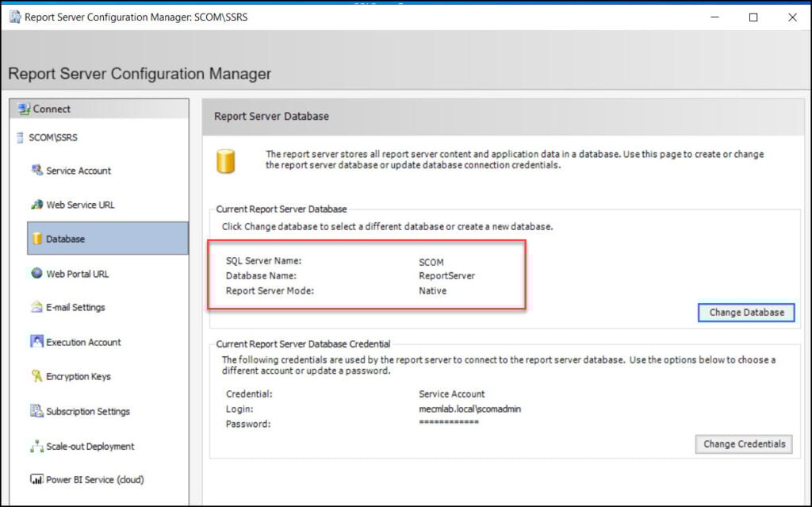The height and width of the screenshot is (507, 812).
Task: Click the large yellow database icon
Action: click(x=225, y=161)
